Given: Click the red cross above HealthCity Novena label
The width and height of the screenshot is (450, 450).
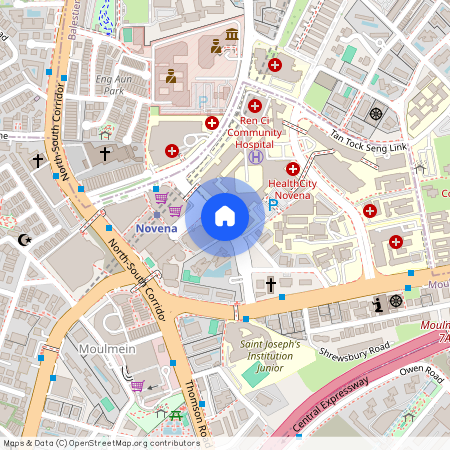Looking at the screenshot, I should click(x=293, y=169).
